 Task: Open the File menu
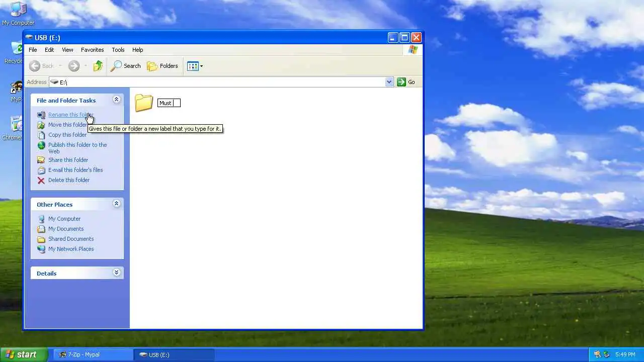(33, 50)
